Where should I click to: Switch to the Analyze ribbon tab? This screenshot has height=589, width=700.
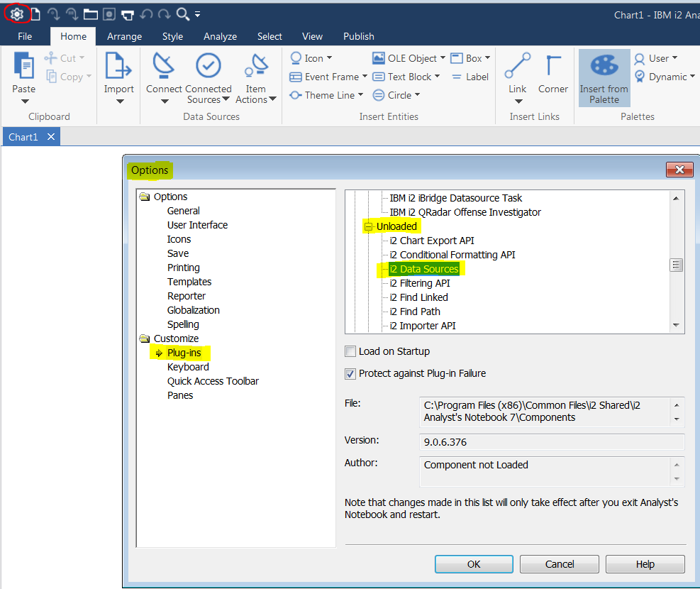point(220,36)
